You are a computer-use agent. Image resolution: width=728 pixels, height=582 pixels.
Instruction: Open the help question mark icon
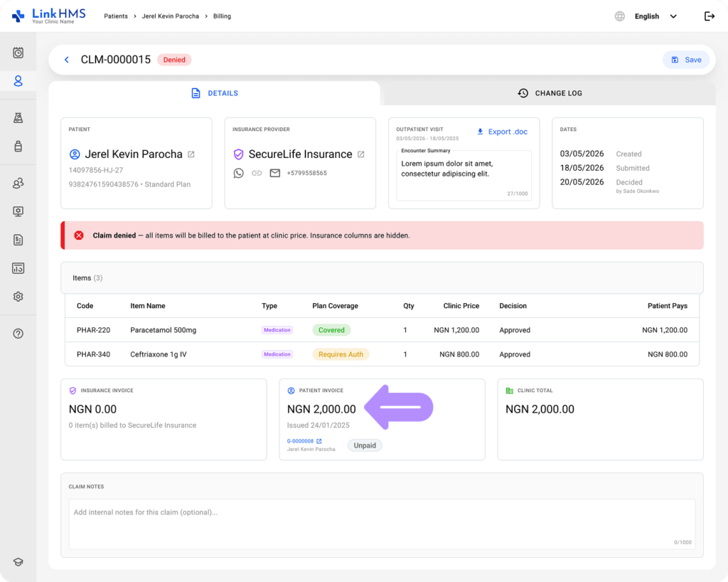coord(18,334)
